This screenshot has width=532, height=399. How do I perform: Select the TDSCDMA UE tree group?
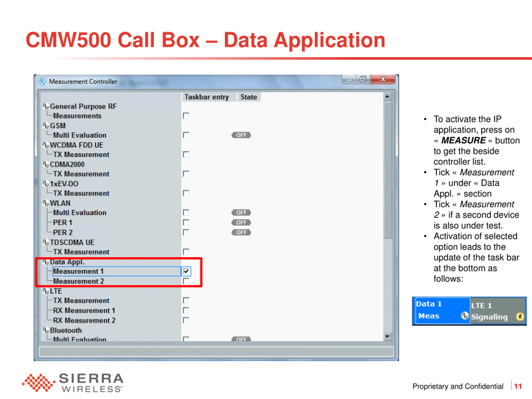click(x=72, y=242)
